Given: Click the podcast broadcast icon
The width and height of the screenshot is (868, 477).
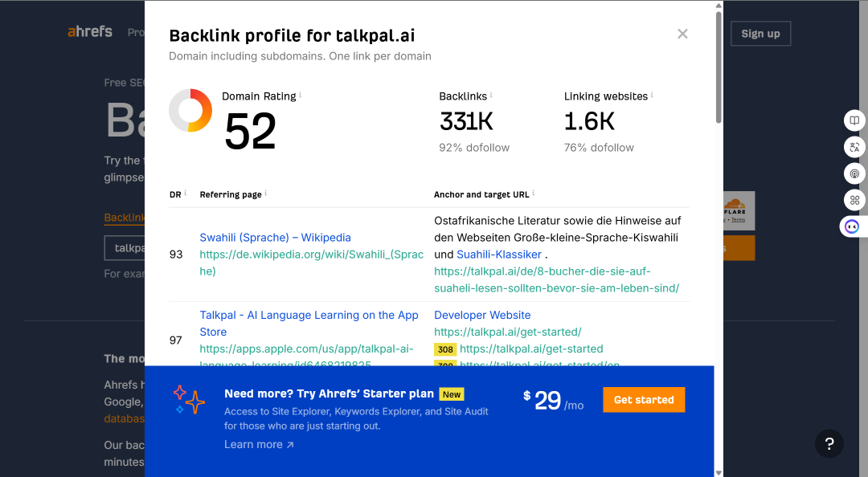Looking at the screenshot, I should (x=854, y=173).
